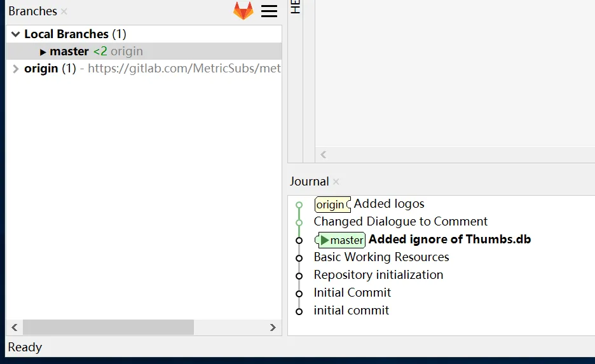Select the lowercase 'initial commit' entry
This screenshot has height=364, width=595.
[x=352, y=311]
